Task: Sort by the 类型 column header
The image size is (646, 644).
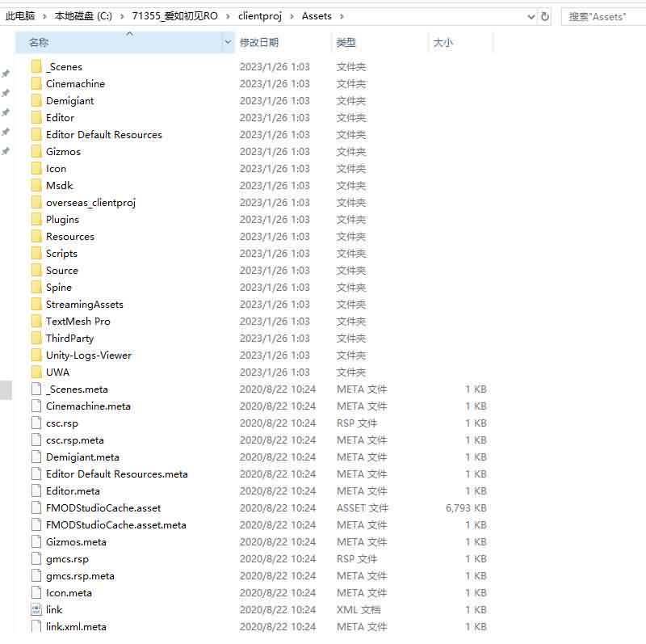Action: pos(346,43)
